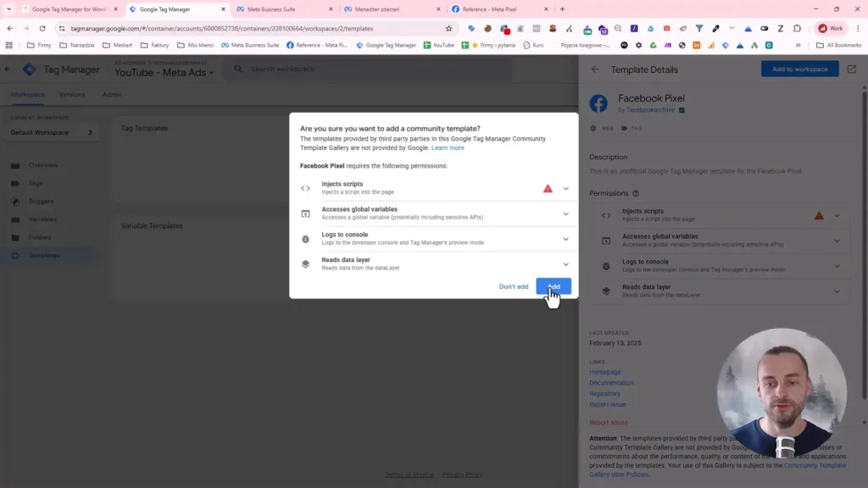Switch to Versions tab
The image size is (868, 488).
(73, 95)
